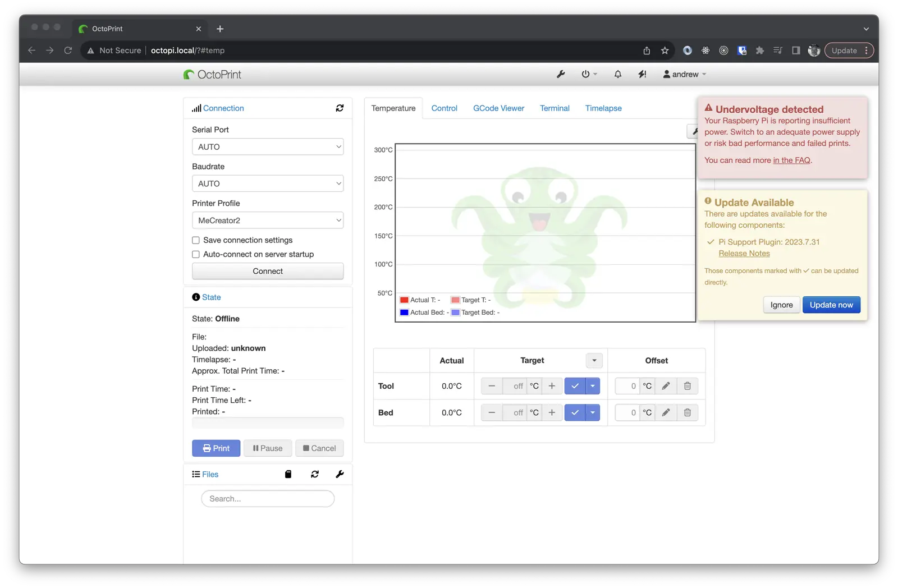
Task: Open OctoPrint settings wrench icon in navbar
Action: 560,74
